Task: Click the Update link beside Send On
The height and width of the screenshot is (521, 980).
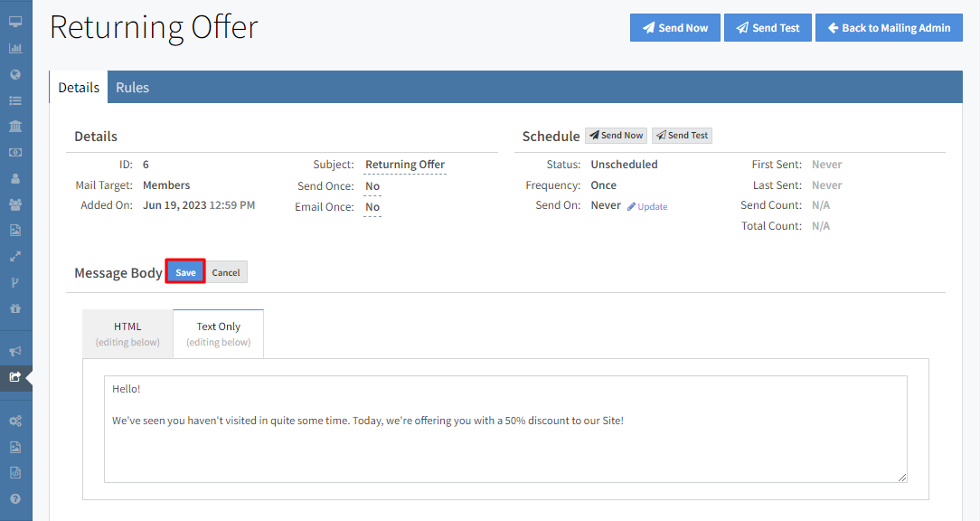Action: tap(647, 206)
